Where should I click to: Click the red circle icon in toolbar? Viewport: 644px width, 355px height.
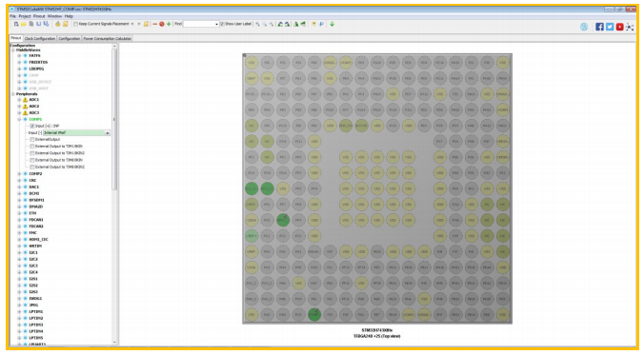162,24
